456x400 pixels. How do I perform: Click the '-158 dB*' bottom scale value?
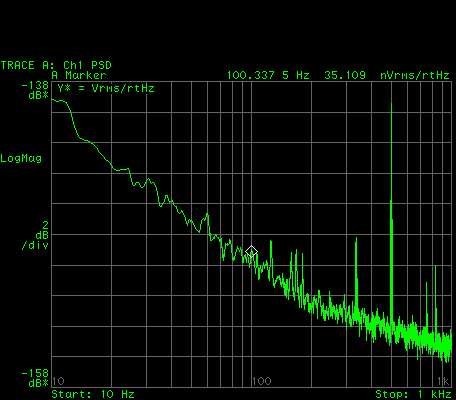click(35, 378)
